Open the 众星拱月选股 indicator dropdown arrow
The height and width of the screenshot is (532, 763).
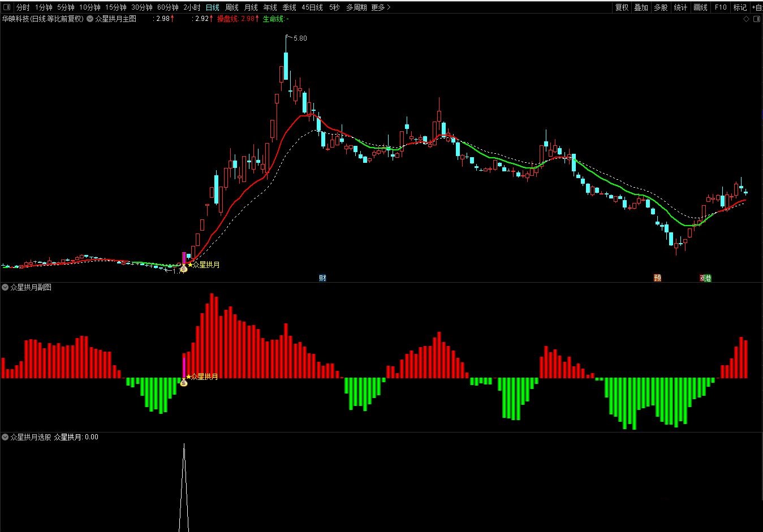pyautogui.click(x=5, y=437)
